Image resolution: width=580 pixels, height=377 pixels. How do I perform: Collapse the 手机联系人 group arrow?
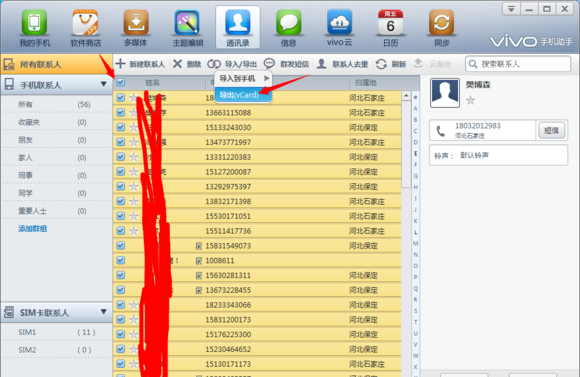tap(104, 85)
